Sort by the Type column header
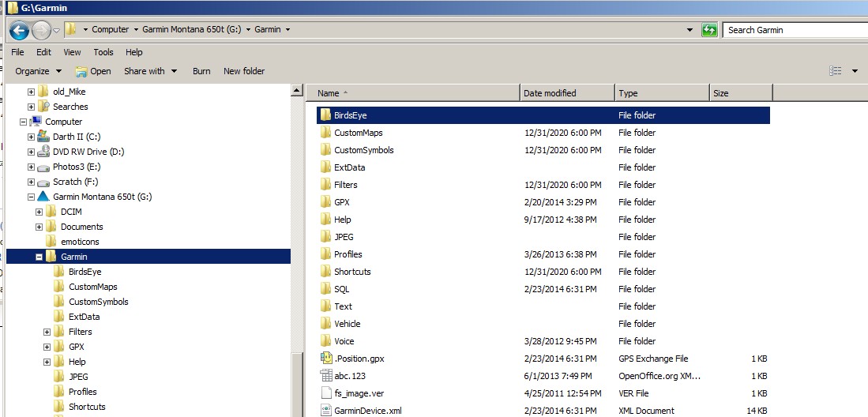 tap(662, 93)
